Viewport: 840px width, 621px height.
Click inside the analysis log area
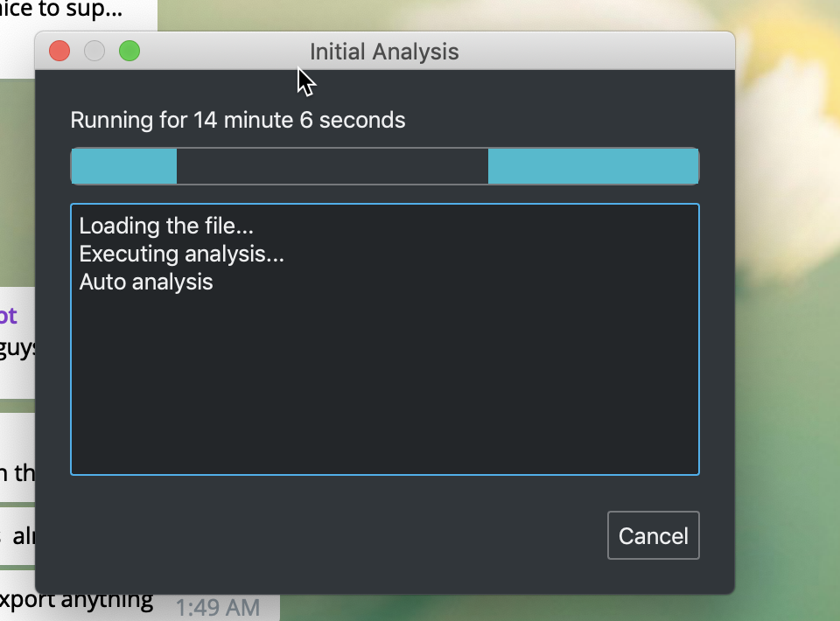[x=385, y=376]
